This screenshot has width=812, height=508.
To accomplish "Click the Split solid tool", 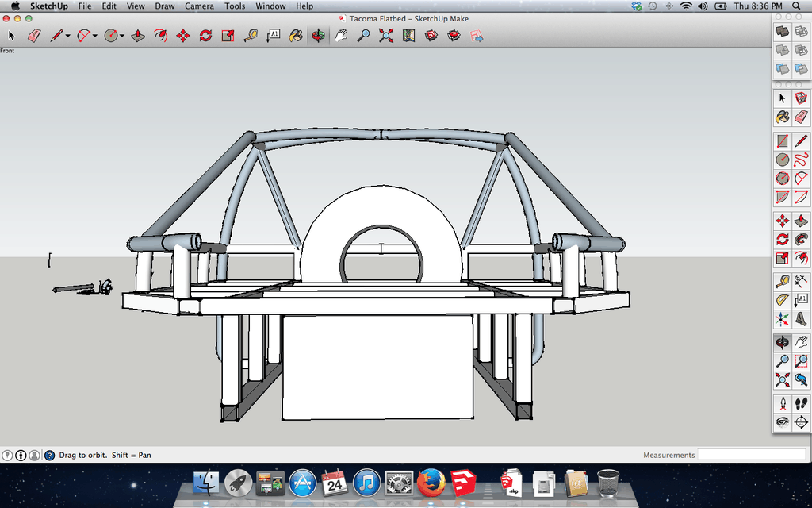I will [801, 68].
